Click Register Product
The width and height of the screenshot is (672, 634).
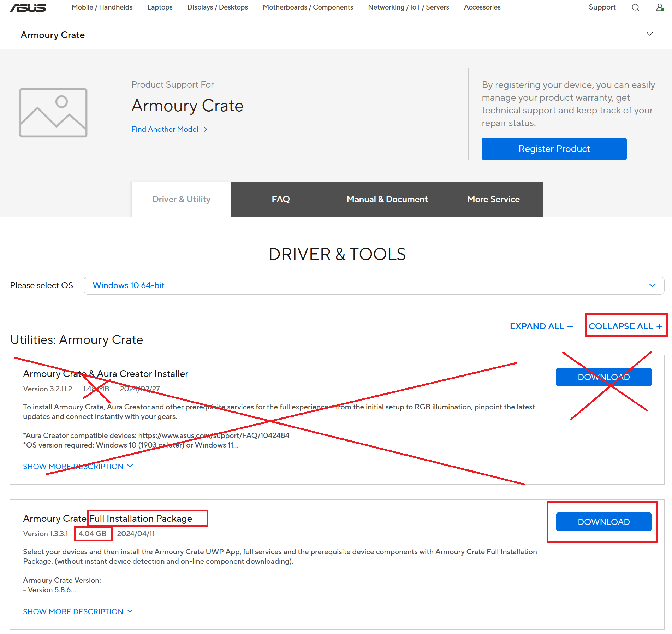(x=554, y=149)
